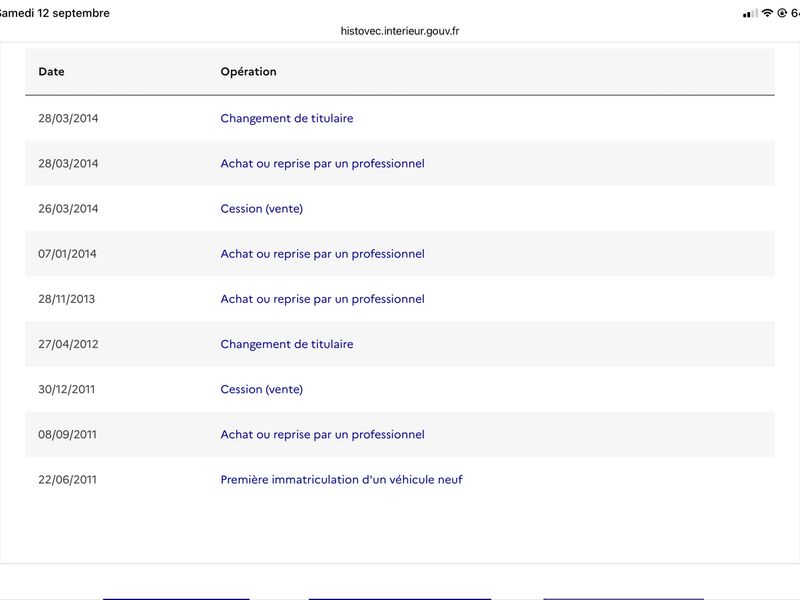Open Achat ou reprise entry from 07/01/2014
The image size is (800, 600).
[322, 254]
